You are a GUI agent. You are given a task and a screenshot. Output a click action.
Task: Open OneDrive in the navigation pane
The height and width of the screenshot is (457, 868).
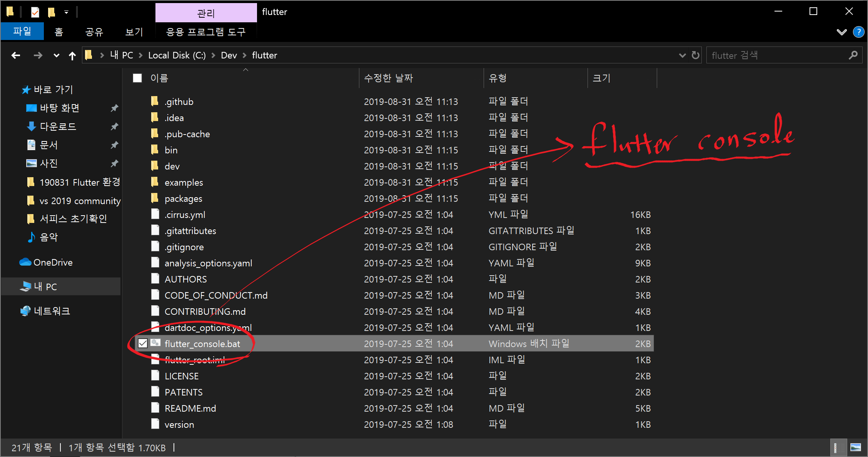tap(53, 263)
